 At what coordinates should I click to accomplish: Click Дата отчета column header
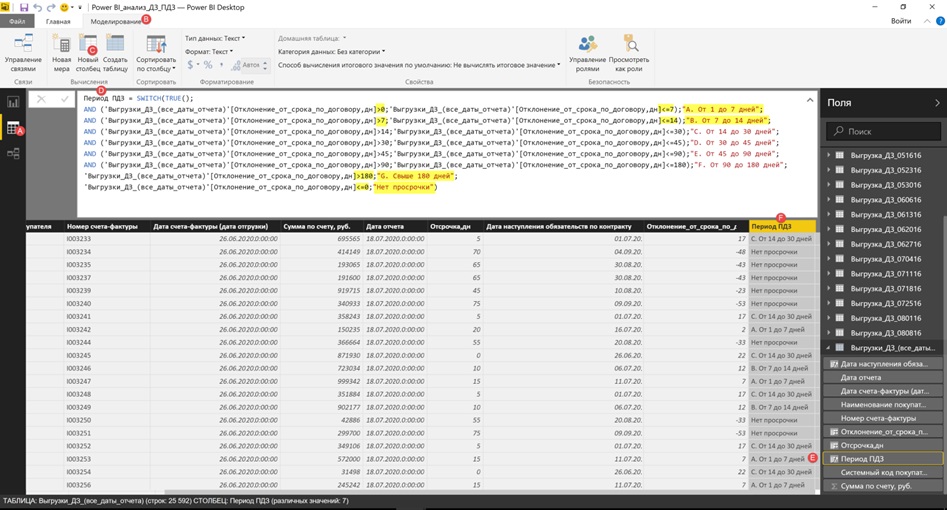pos(394,227)
